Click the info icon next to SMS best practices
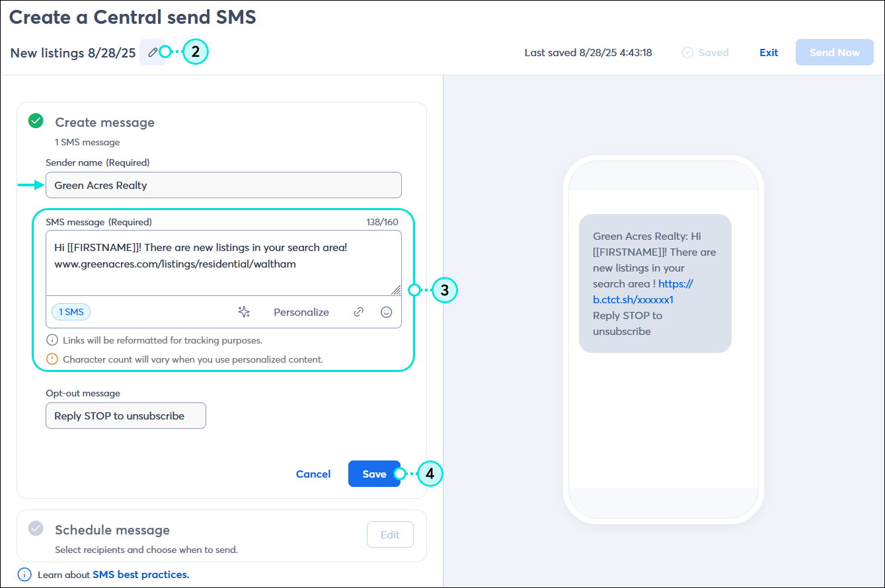This screenshot has width=885, height=588. coord(24,574)
